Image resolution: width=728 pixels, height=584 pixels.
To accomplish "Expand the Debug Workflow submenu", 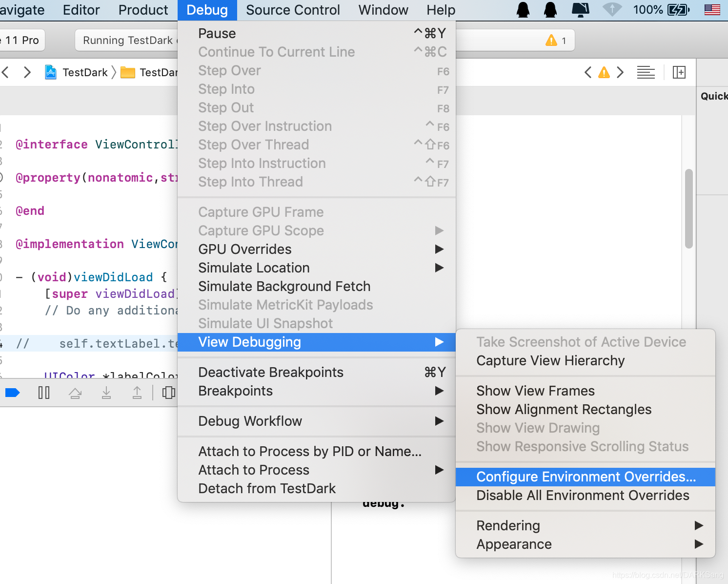I will [317, 421].
